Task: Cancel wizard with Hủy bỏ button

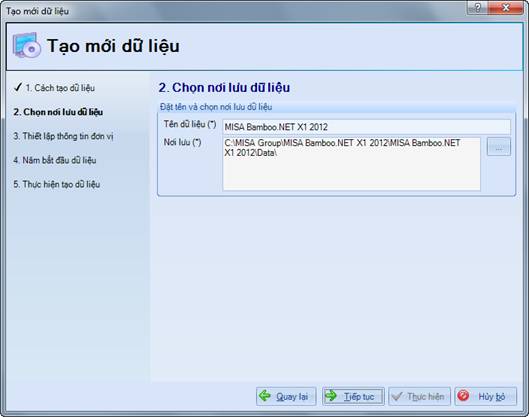Action: 485,396
